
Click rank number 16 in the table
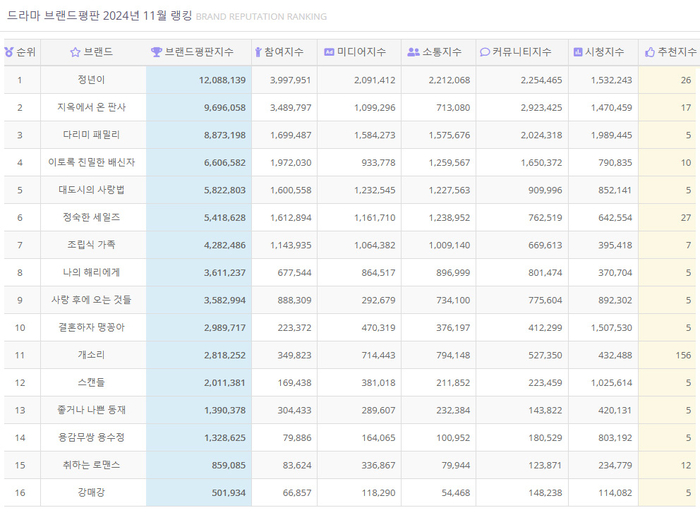tap(20, 493)
